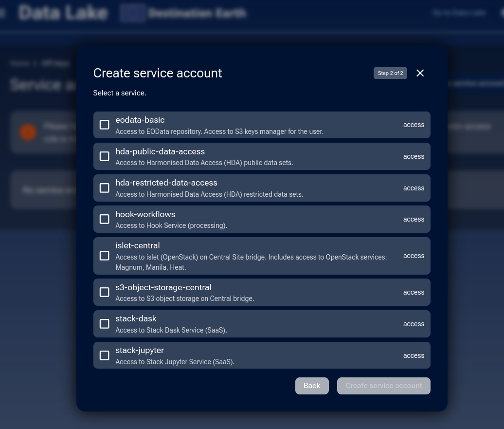
Task: Select the hda-restricted-data-access checkbox
Action: point(104,187)
